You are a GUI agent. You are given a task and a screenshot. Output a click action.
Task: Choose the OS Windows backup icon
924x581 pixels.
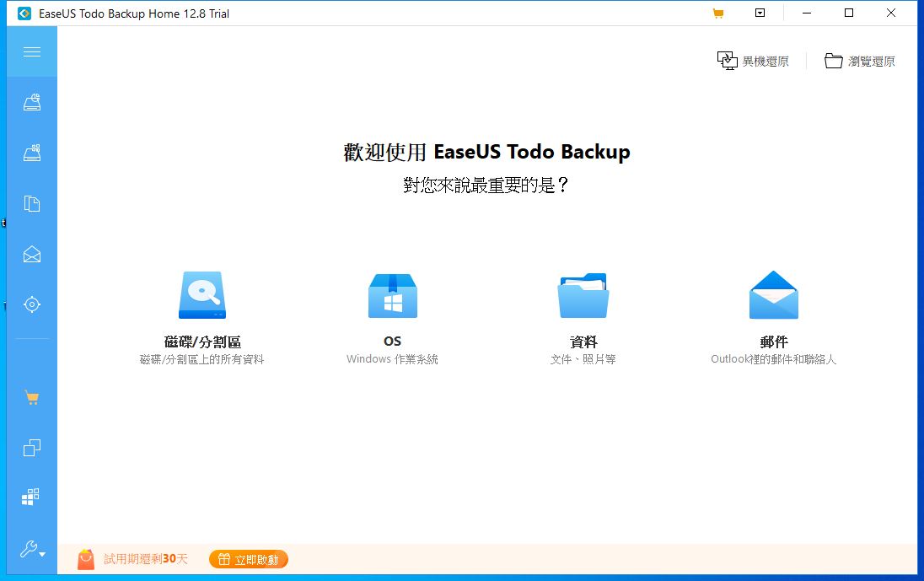click(393, 295)
